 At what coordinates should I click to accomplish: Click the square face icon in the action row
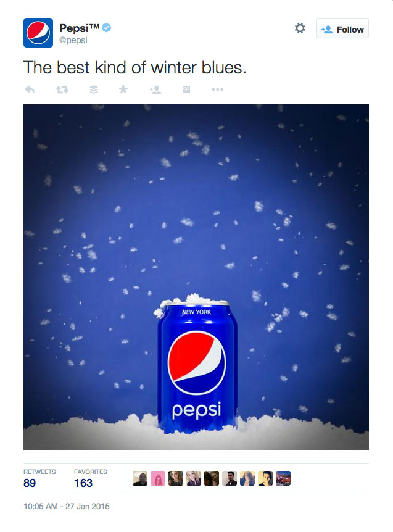[x=186, y=89]
